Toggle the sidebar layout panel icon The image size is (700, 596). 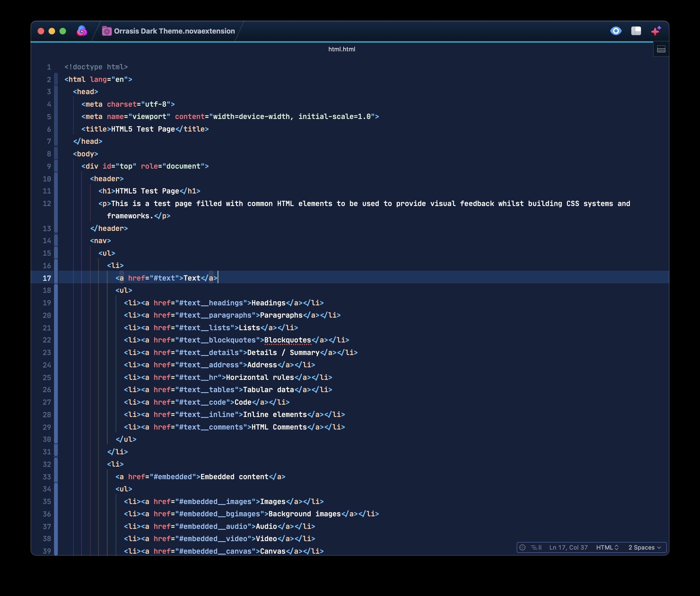636,31
